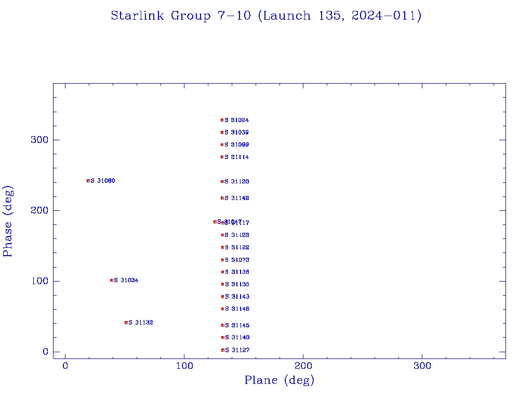Select the S 31132 label
The width and height of the screenshot is (532, 399).
click(x=141, y=323)
